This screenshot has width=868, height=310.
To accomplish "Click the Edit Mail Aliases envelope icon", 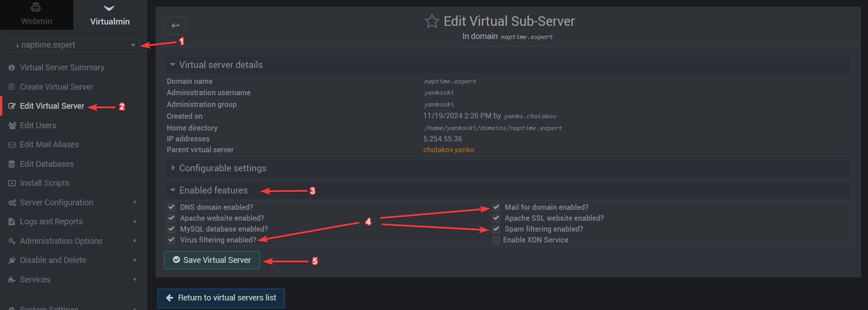I will click(12, 145).
